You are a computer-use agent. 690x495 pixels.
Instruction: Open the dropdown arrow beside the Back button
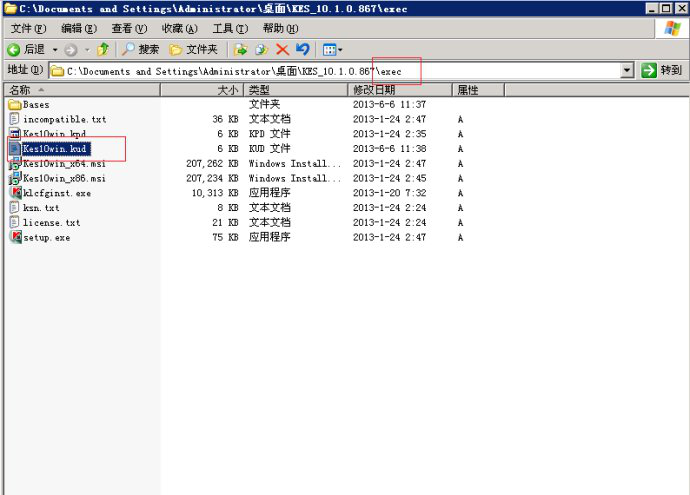point(54,49)
